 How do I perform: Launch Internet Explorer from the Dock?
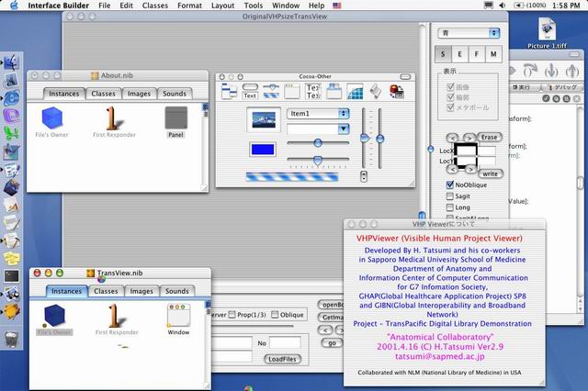11,97
